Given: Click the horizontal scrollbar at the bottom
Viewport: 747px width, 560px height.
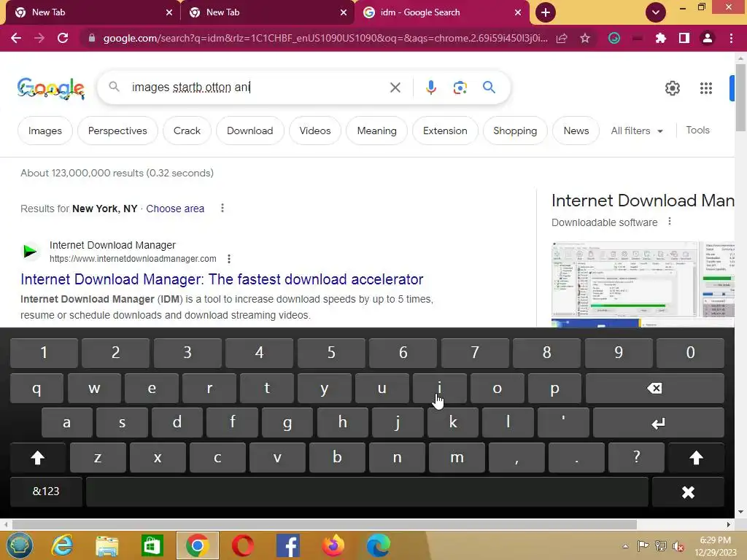Looking at the screenshot, I should pos(324,524).
